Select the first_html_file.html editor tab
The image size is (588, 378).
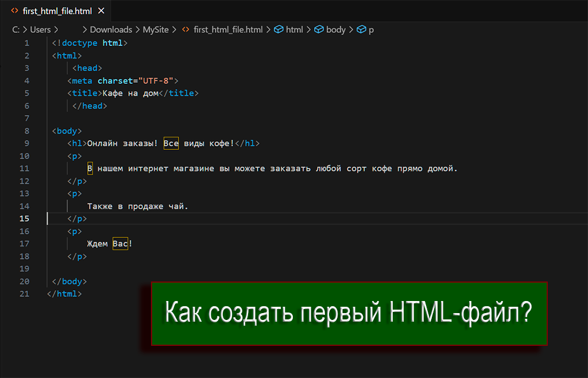pyautogui.click(x=56, y=11)
